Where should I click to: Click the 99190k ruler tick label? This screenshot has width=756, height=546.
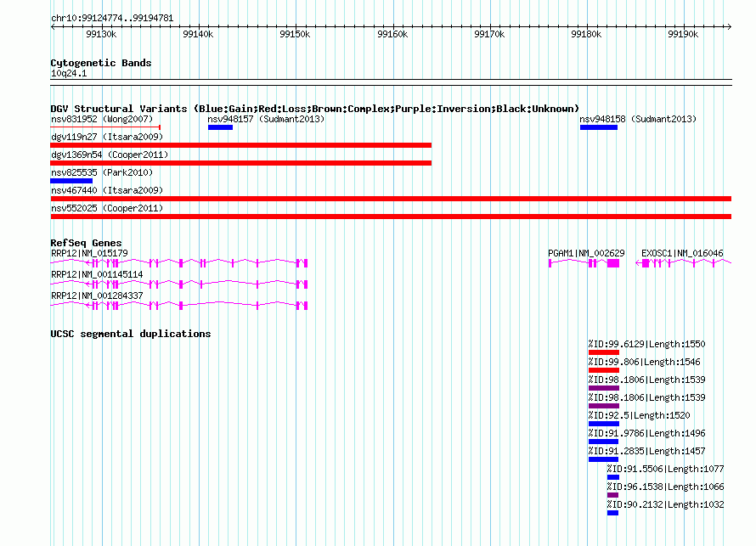tap(683, 34)
